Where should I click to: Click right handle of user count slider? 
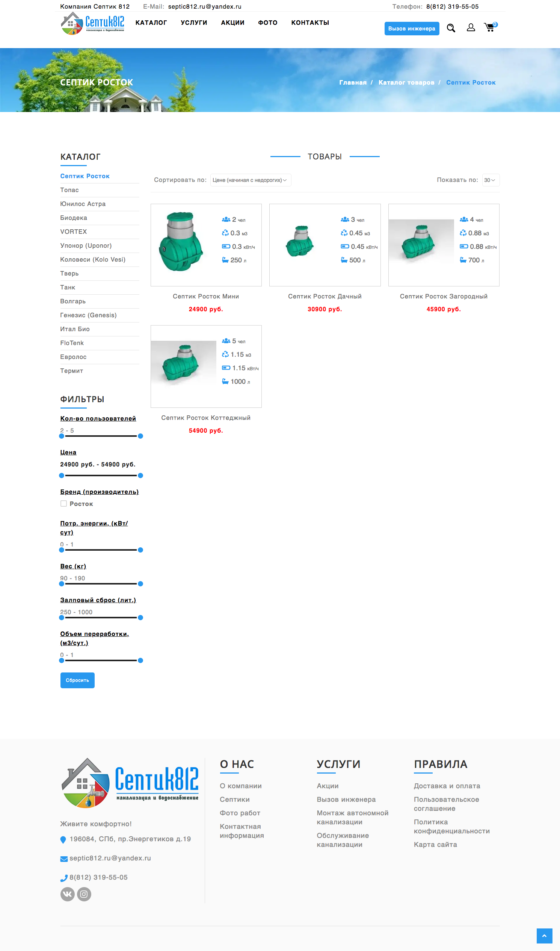click(140, 436)
